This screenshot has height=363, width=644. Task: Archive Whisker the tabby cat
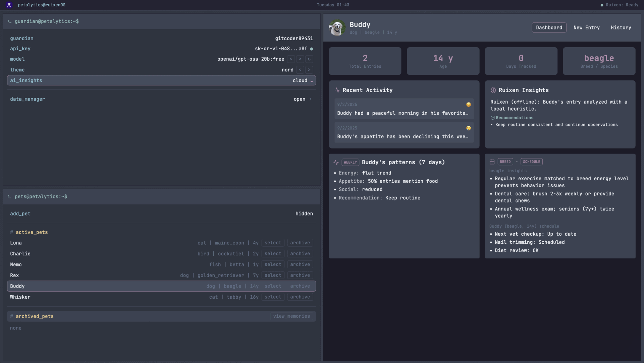300,297
